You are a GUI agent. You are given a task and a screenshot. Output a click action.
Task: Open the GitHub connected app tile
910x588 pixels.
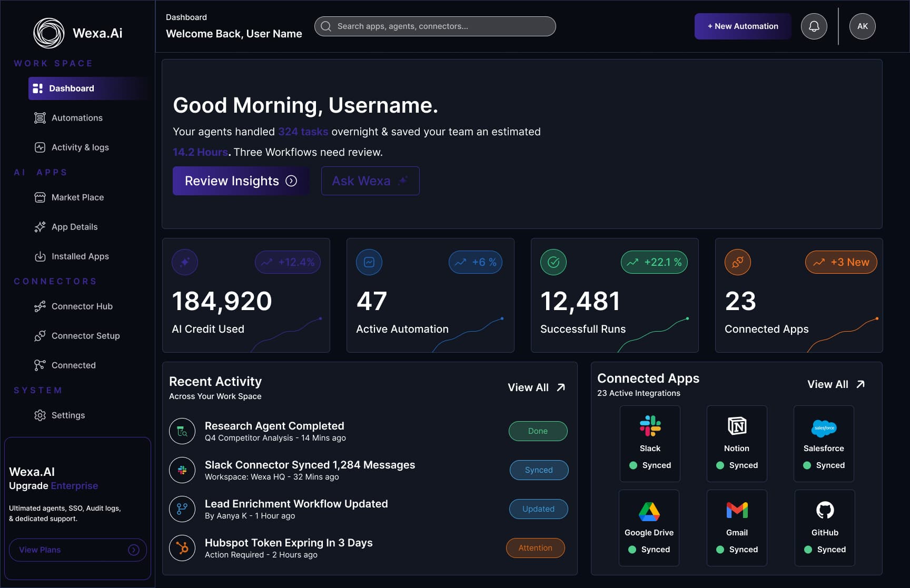coord(825,528)
